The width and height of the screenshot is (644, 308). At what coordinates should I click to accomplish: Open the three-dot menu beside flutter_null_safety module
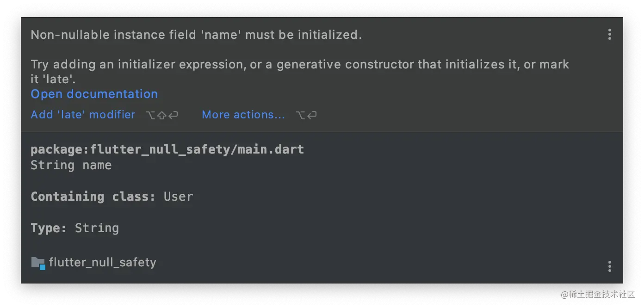tap(609, 266)
